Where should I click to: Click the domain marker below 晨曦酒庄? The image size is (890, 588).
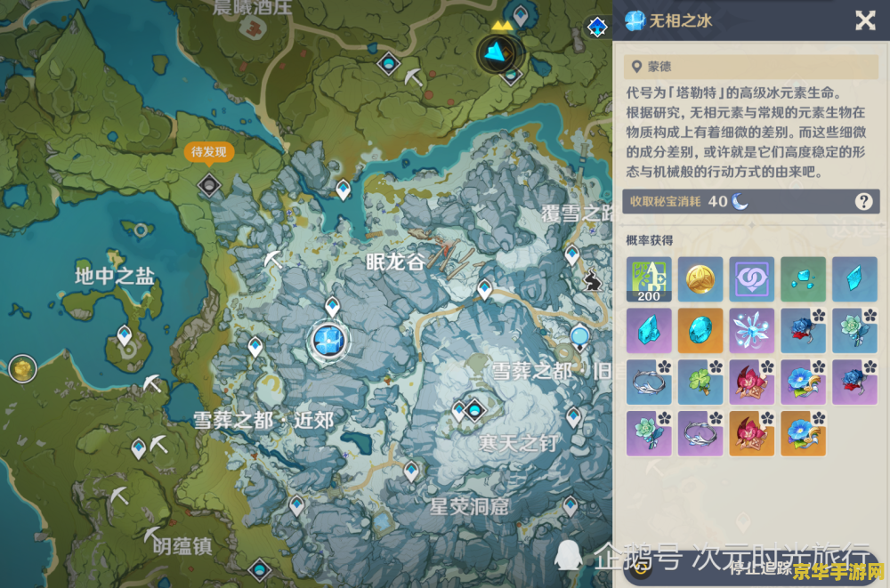[x=389, y=63]
